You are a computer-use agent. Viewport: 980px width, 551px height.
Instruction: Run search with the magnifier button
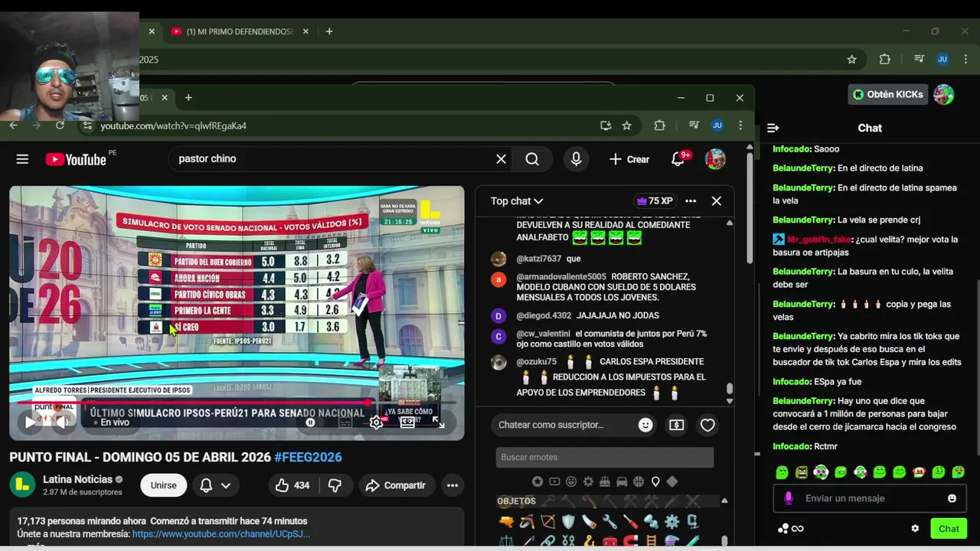tap(532, 159)
